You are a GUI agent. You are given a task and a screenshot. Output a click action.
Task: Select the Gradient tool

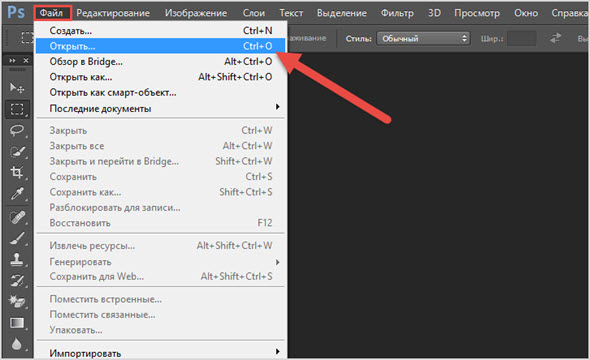click(17, 323)
